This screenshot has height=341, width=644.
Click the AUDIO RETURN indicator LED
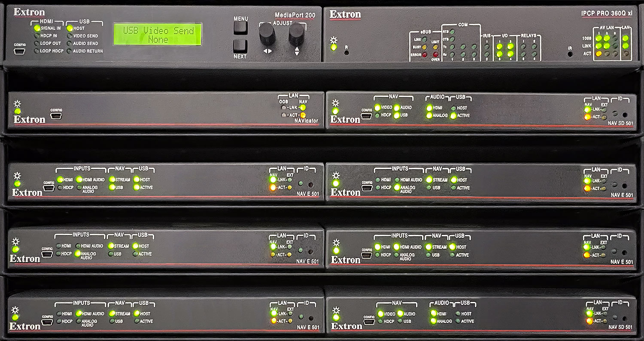[x=69, y=51]
